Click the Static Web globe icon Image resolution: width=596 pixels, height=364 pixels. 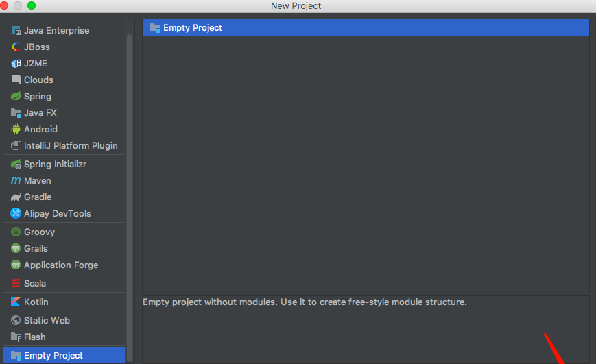click(x=16, y=320)
